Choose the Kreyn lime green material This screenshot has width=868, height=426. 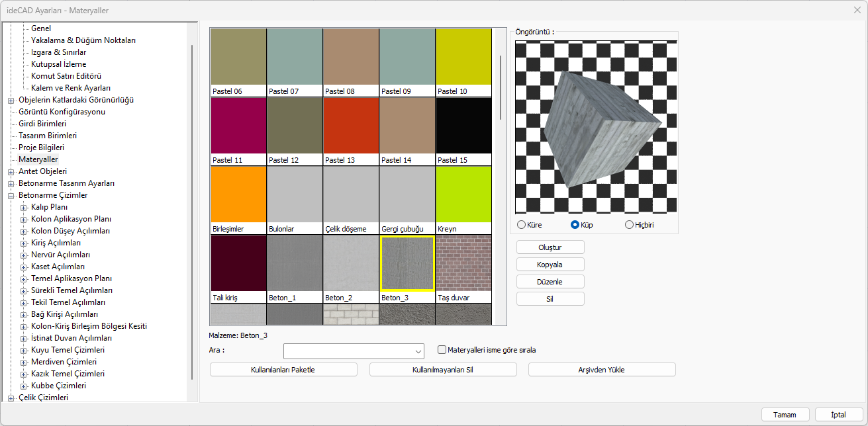pos(463,194)
